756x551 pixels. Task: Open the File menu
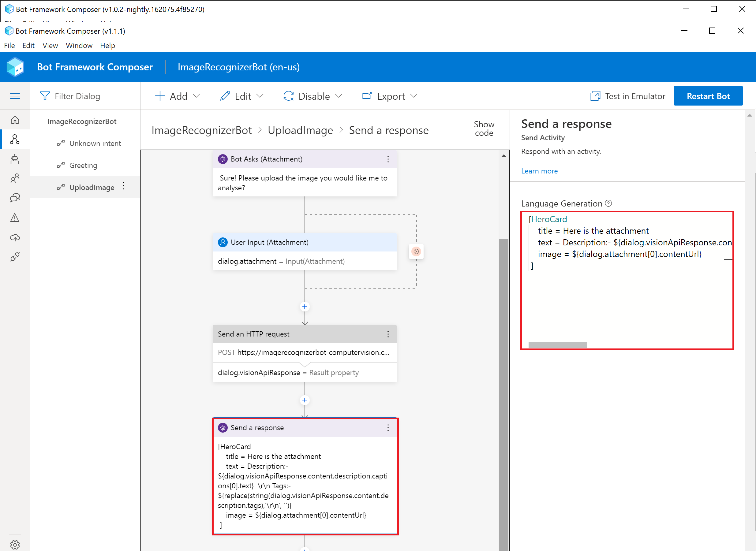point(9,45)
